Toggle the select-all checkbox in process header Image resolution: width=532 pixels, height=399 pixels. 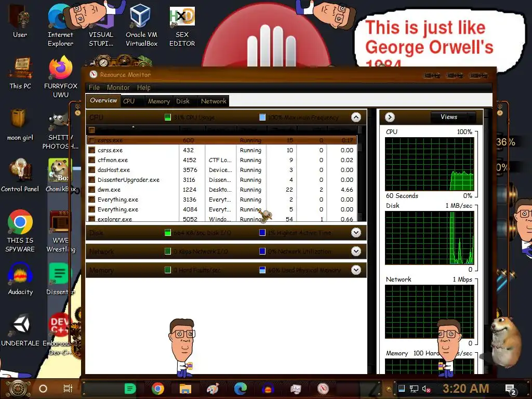[91, 130]
